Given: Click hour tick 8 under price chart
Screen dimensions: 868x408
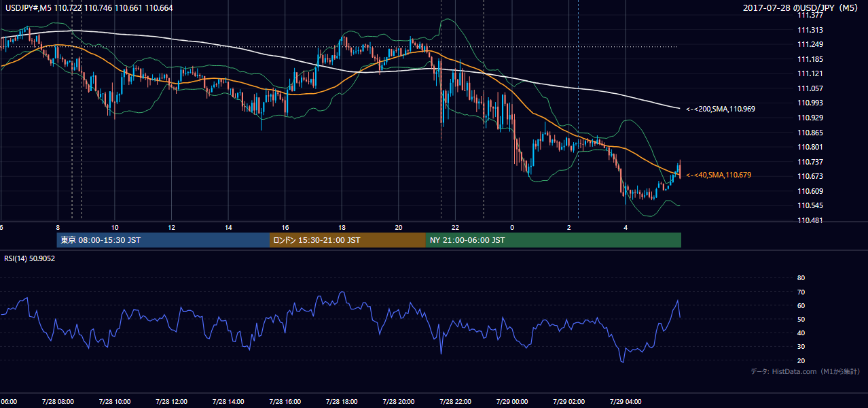Looking at the screenshot, I should (58, 227).
